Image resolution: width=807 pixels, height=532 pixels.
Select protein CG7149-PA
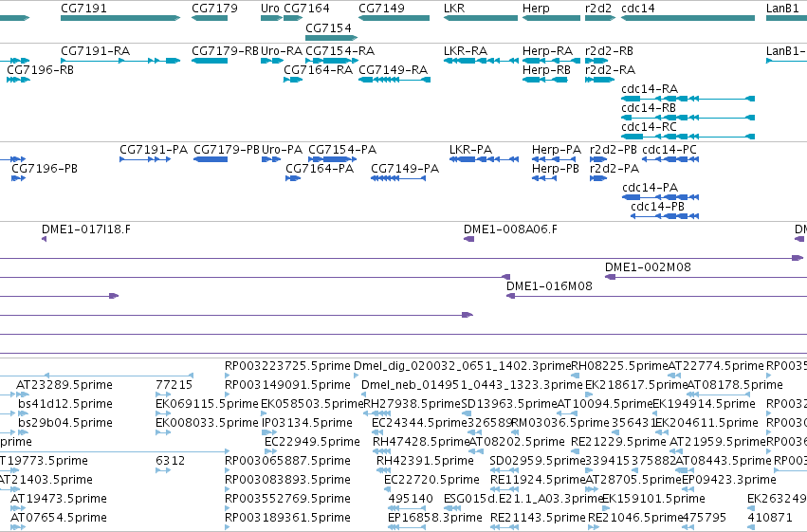pos(405,169)
